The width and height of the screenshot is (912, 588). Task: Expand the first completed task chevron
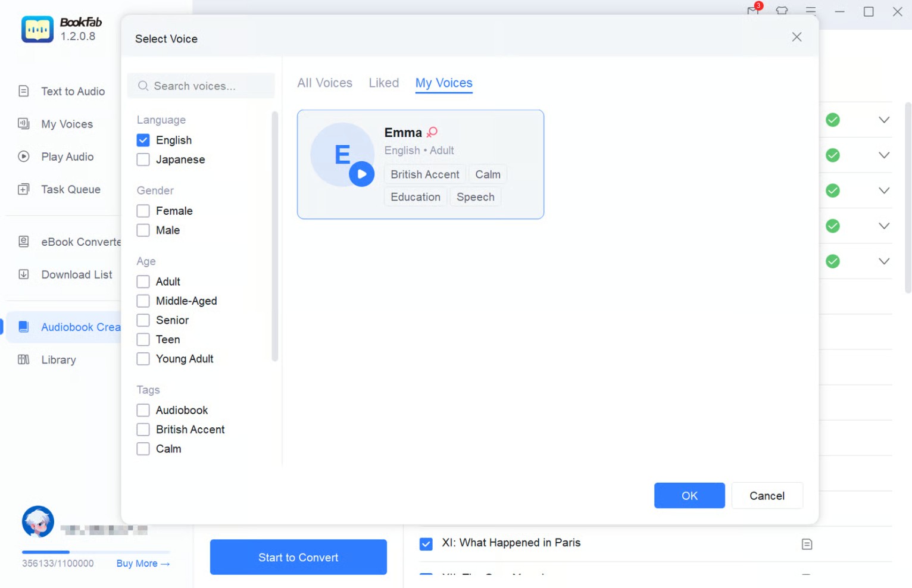(x=884, y=120)
